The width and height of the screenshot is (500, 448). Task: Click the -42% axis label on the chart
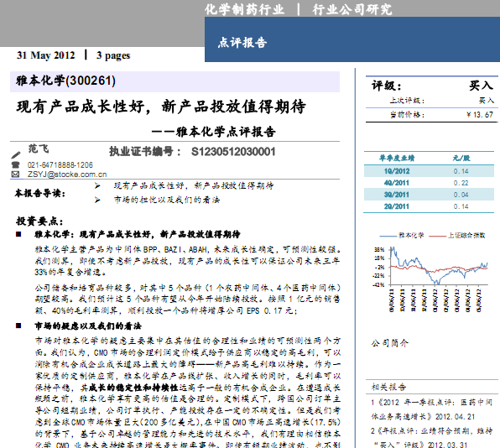pos(378,284)
